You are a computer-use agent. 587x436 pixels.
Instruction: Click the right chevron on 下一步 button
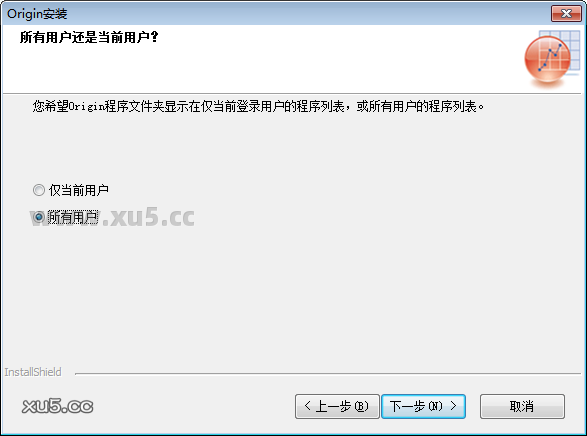point(453,406)
